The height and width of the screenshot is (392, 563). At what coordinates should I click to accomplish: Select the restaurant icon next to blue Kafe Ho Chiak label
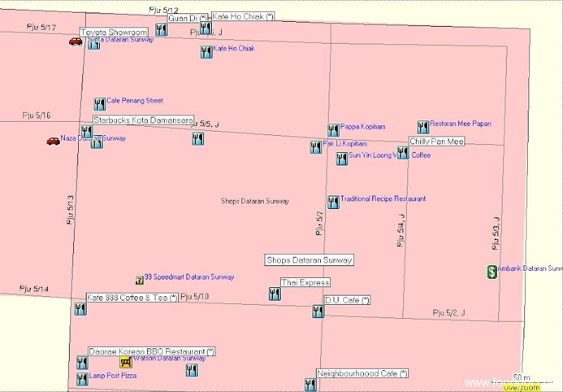point(206,52)
